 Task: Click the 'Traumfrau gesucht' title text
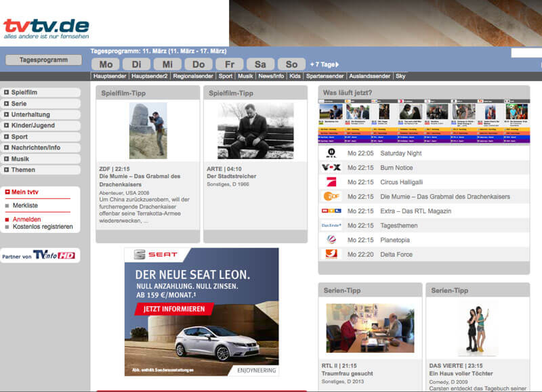pyautogui.click(x=347, y=373)
